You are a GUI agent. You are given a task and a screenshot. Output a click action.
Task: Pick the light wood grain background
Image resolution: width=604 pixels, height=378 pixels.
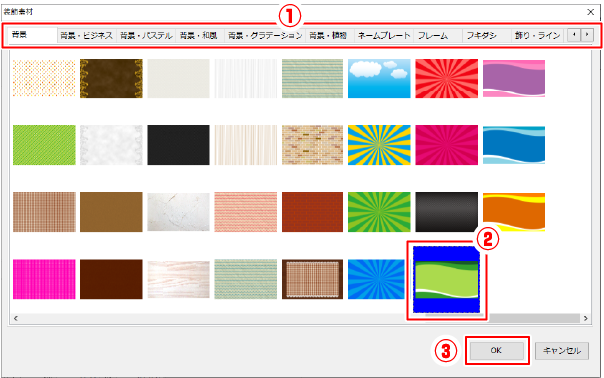pyautogui.click(x=178, y=279)
